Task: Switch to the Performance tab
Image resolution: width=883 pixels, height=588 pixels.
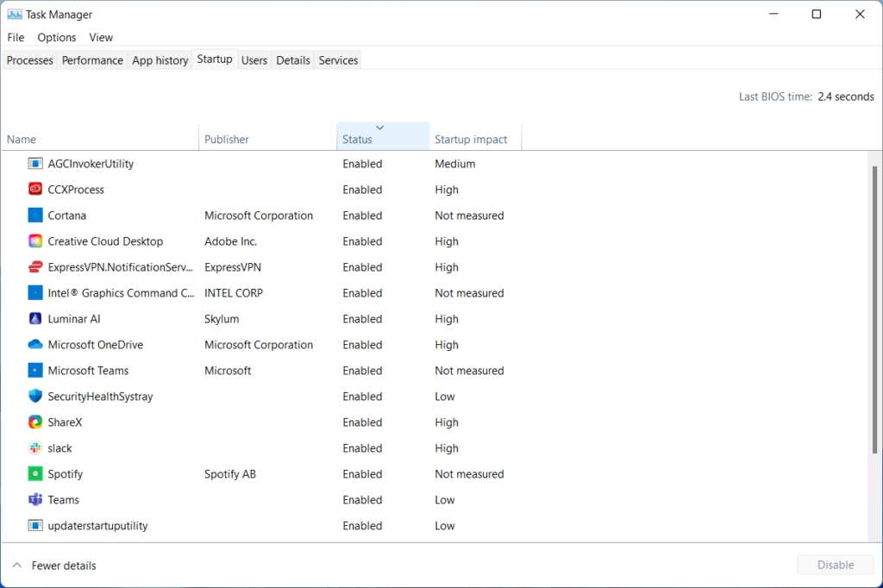Action: (92, 60)
